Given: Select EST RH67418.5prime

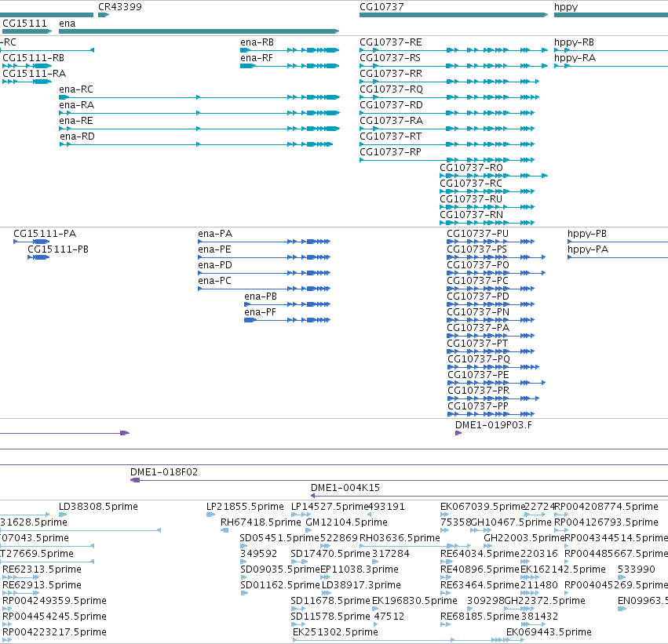Looking at the screenshot, I should point(224,530).
